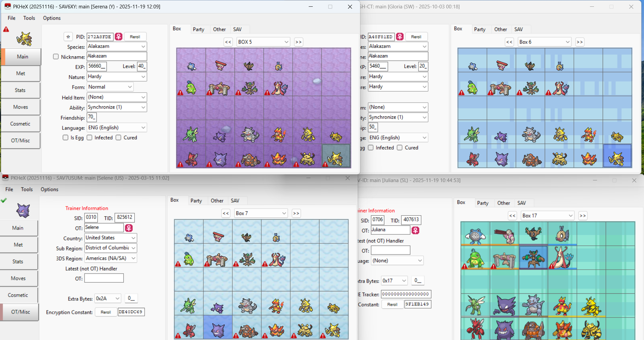Click the green legality checkmark in the SAV7USUM window

click(x=4, y=201)
